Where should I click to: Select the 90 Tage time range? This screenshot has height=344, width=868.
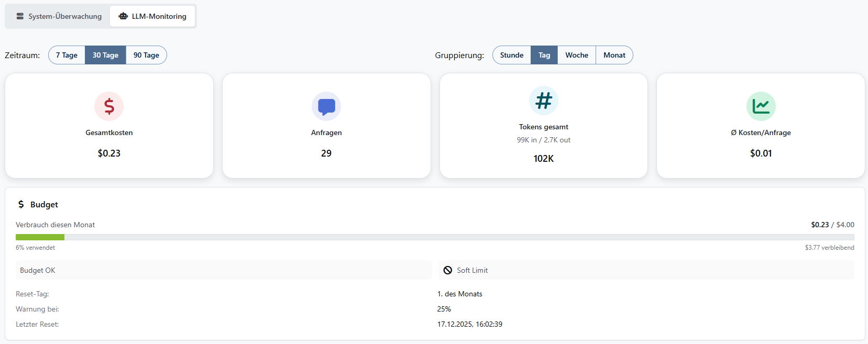click(x=146, y=55)
